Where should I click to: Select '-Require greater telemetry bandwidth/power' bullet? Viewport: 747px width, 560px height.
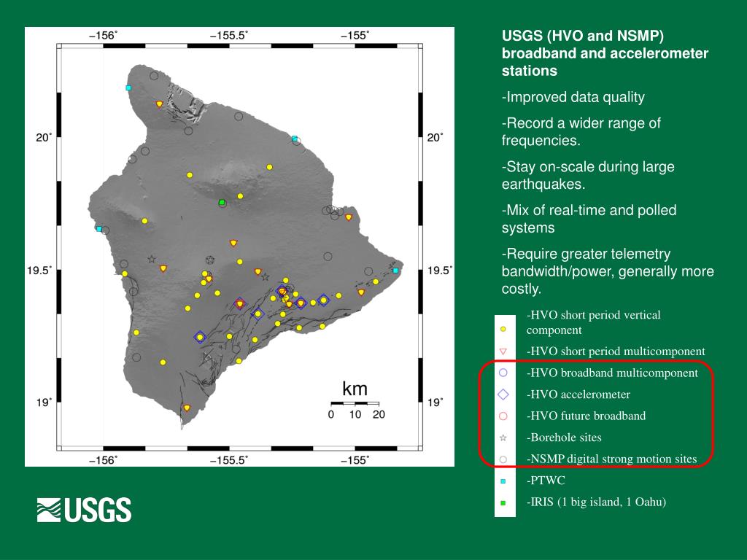coord(608,271)
